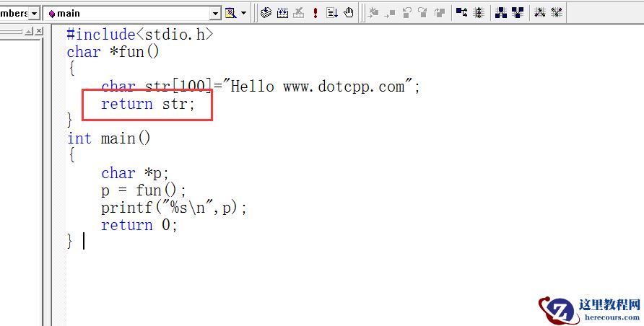644x326 pixels.
Task: Click first greyed icon after toolbar grip
Action: point(373,13)
